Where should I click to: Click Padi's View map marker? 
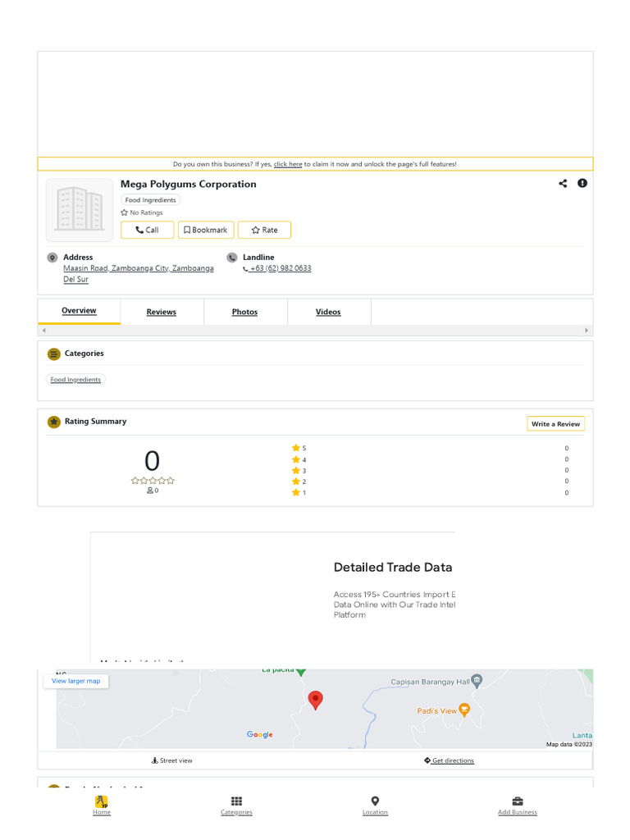click(464, 710)
